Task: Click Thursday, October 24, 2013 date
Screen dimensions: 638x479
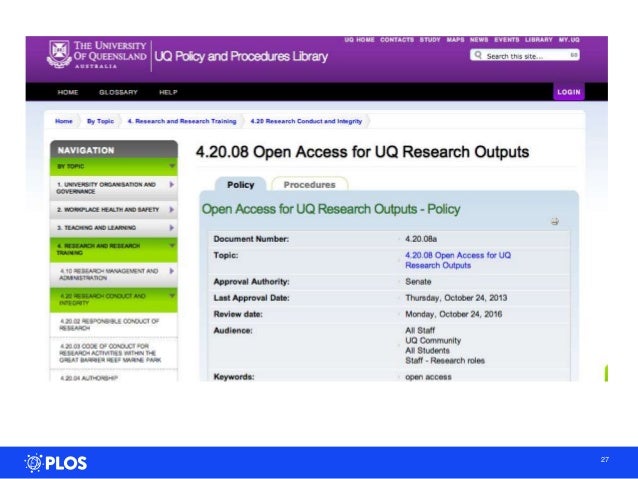Action: (456, 298)
